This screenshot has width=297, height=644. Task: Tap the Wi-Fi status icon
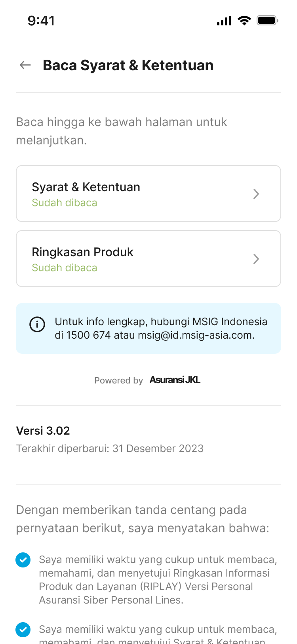click(244, 20)
